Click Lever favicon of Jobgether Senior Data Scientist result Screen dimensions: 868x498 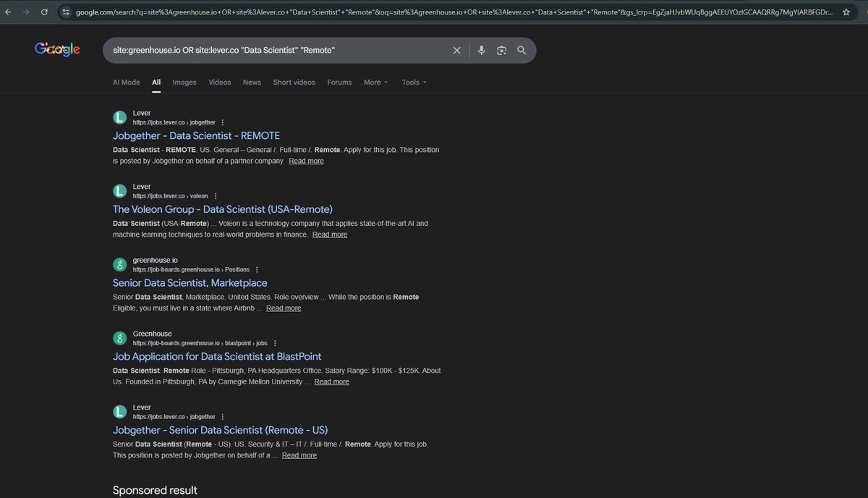point(120,412)
